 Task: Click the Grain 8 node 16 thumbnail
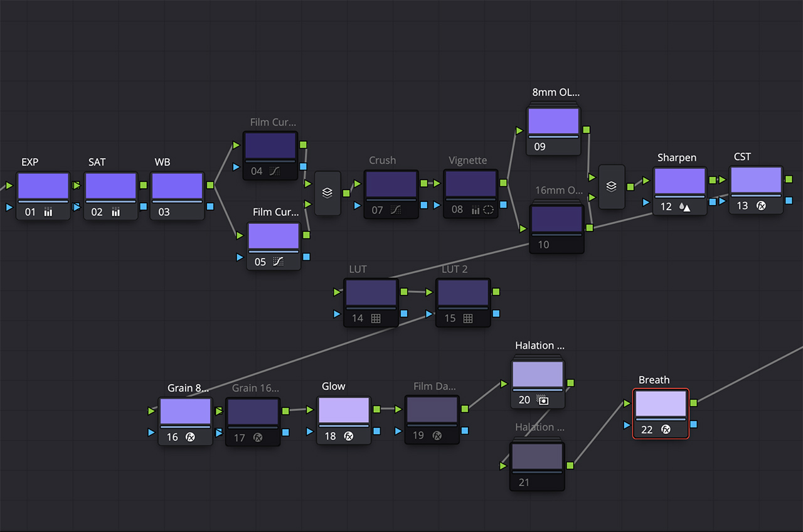[x=185, y=411]
